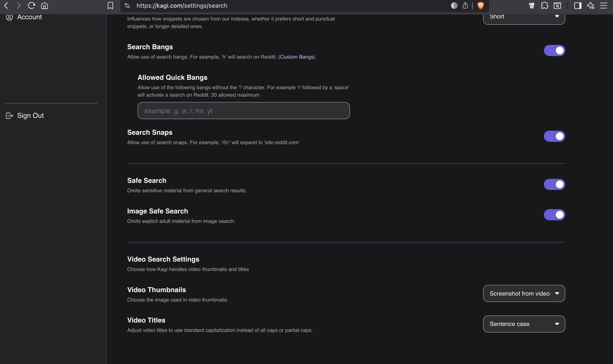
Task: Switch off Image Safe Search
Action: pos(554,215)
